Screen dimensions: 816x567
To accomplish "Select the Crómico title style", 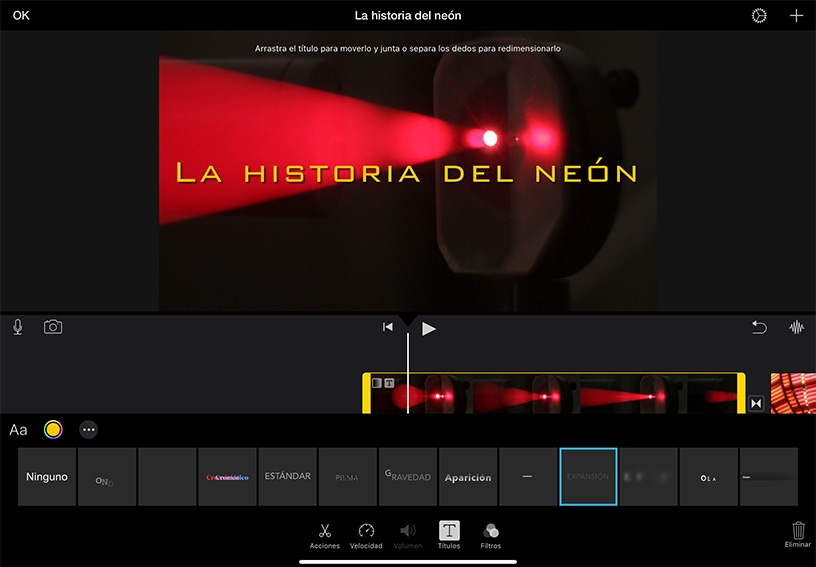I will click(227, 476).
